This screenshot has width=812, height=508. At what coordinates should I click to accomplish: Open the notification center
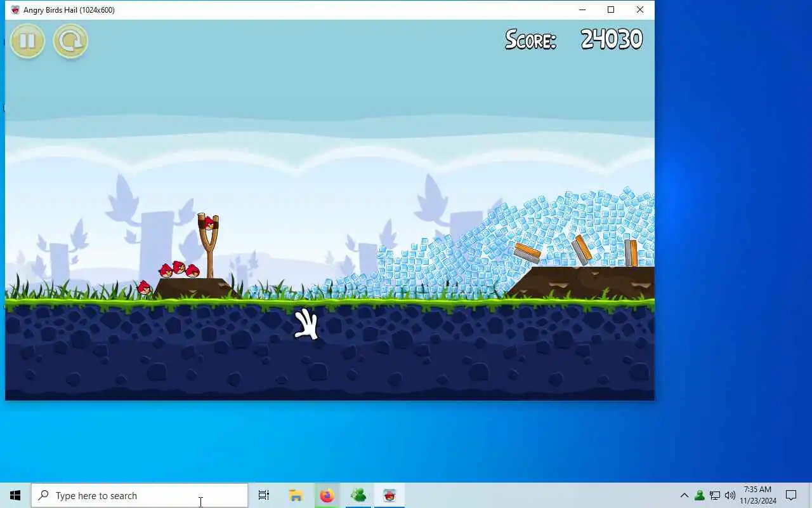click(x=791, y=495)
